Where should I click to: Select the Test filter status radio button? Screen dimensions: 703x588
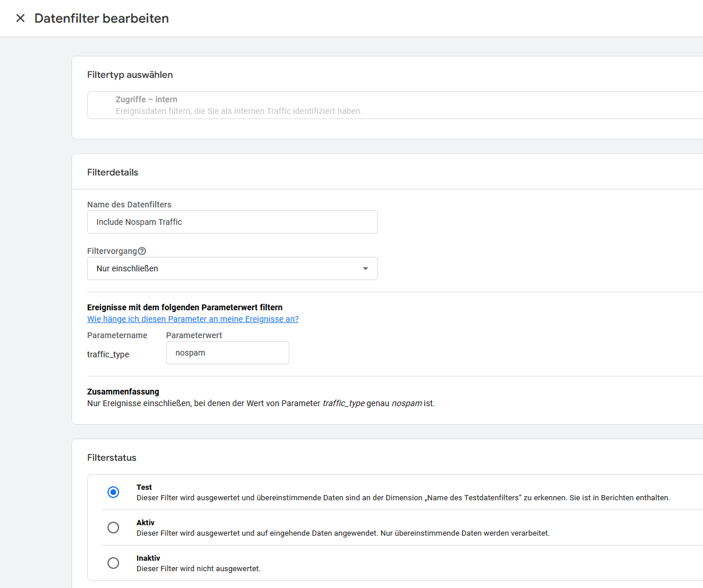(113, 492)
